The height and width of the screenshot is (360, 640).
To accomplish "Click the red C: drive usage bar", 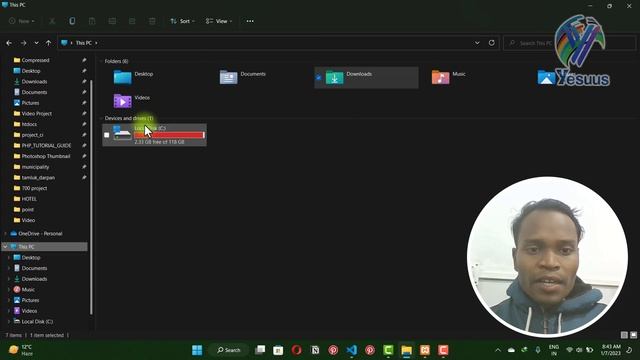I will pyautogui.click(x=169, y=135).
